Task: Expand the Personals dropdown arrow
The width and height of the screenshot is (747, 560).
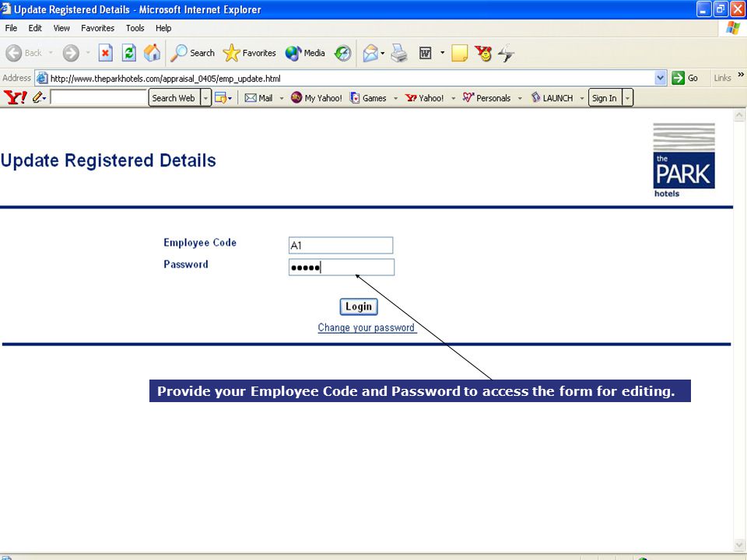Action: [520, 98]
